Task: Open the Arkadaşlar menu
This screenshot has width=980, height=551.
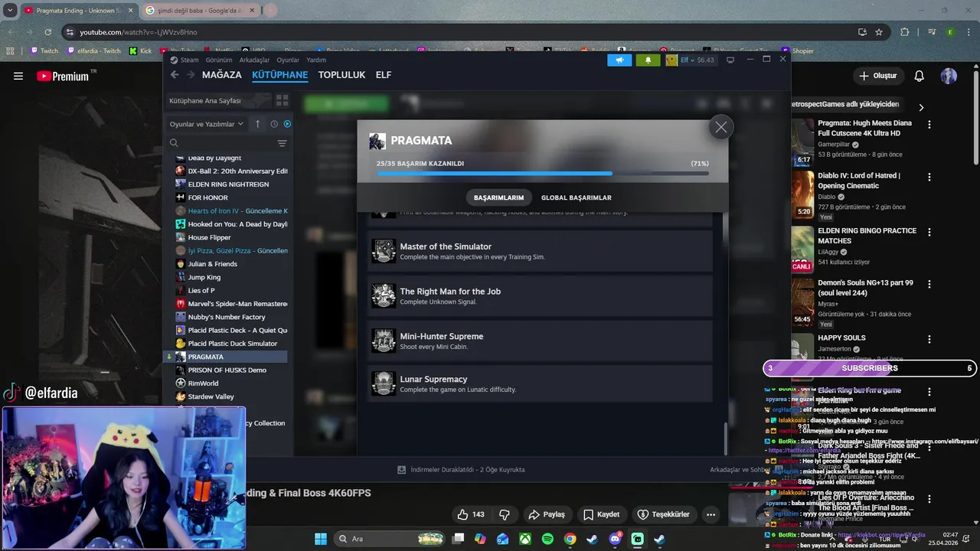Action: coord(254,60)
